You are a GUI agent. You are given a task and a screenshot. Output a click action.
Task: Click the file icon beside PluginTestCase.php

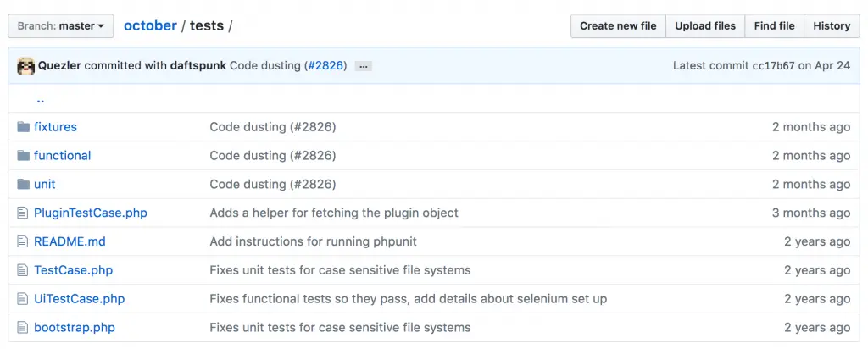[23, 213]
